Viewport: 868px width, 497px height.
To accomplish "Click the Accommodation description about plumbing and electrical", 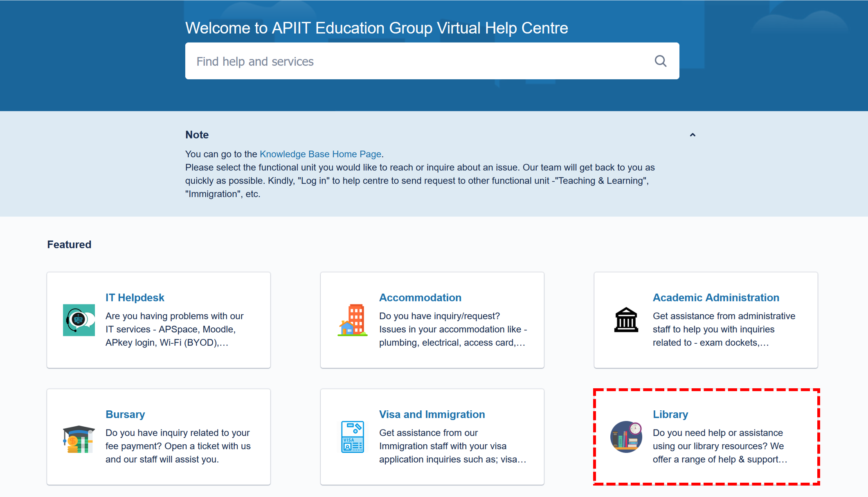I will [x=453, y=329].
